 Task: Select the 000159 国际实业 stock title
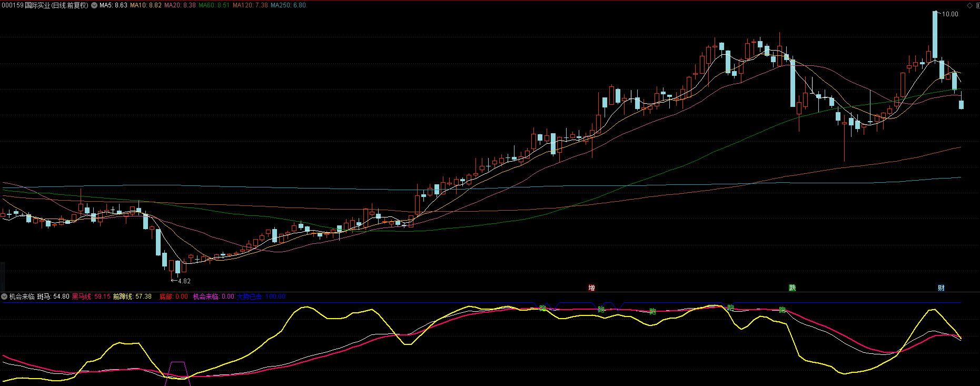pos(45,5)
